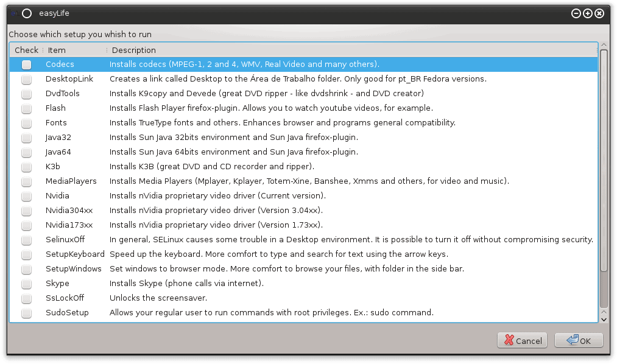Check the Java32 box
Viewport: 617px width, 364px height.
[x=26, y=138]
